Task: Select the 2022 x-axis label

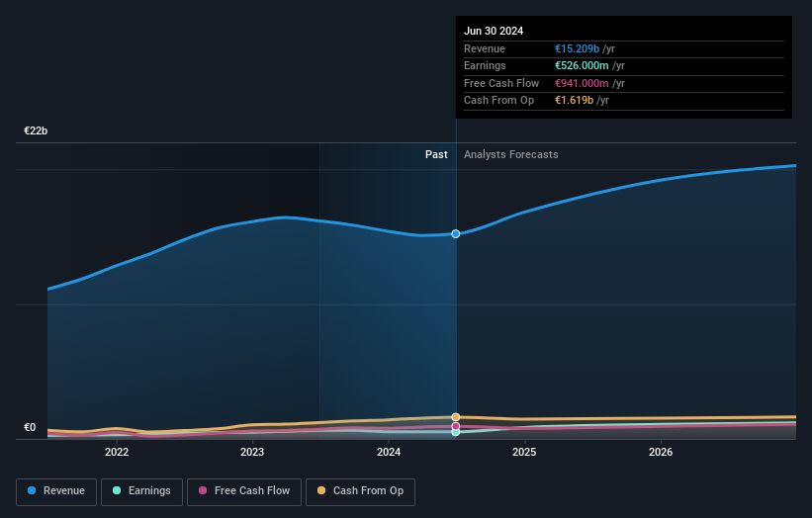Action: (x=117, y=452)
